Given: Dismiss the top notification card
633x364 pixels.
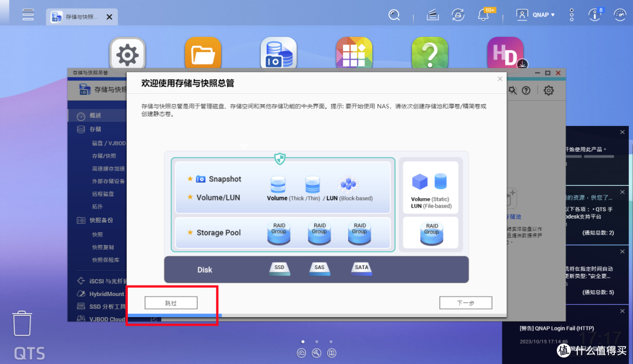Looking at the screenshot, I should [x=622, y=132].
